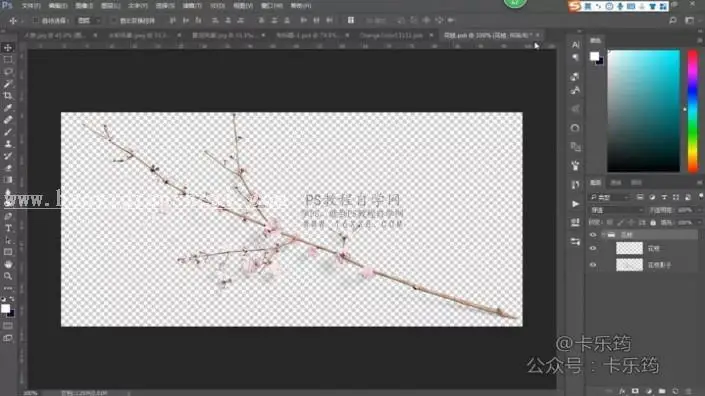Click the 花枝影子 layer thumbnail
This screenshot has width=705, height=396.
coord(629,265)
